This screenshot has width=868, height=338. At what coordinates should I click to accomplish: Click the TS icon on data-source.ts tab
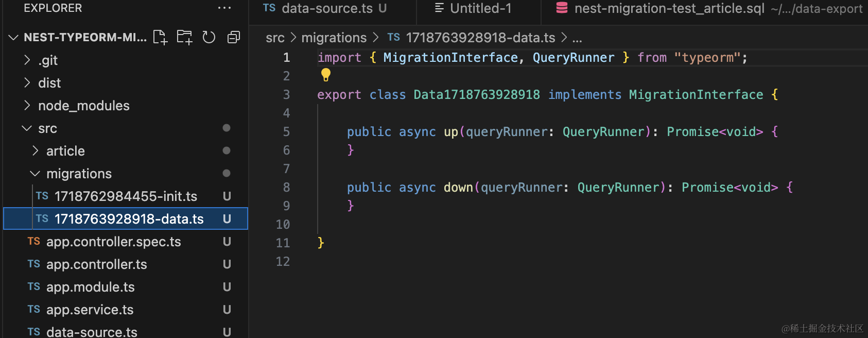[x=269, y=8]
